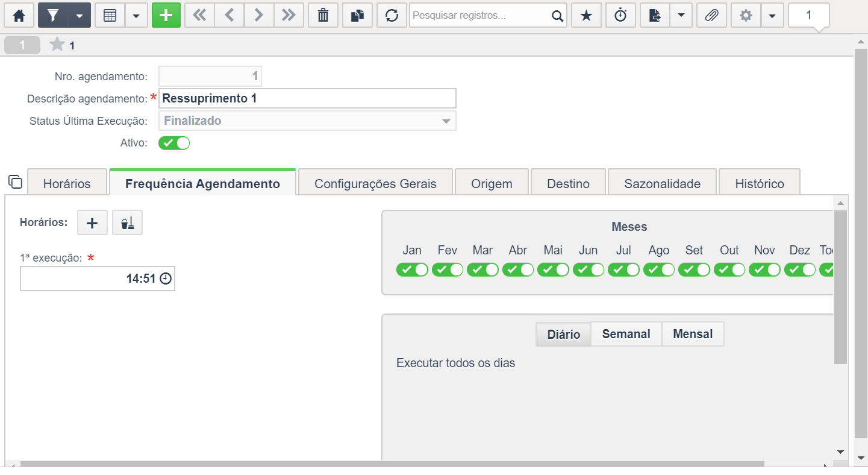This screenshot has width=868, height=475.
Task: Open the Histórico tab
Action: click(760, 183)
